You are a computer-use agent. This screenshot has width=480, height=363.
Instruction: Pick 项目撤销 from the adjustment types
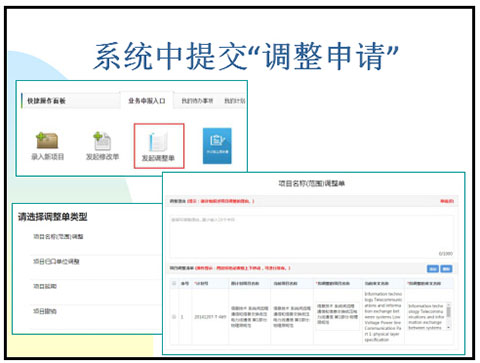pos(45,311)
